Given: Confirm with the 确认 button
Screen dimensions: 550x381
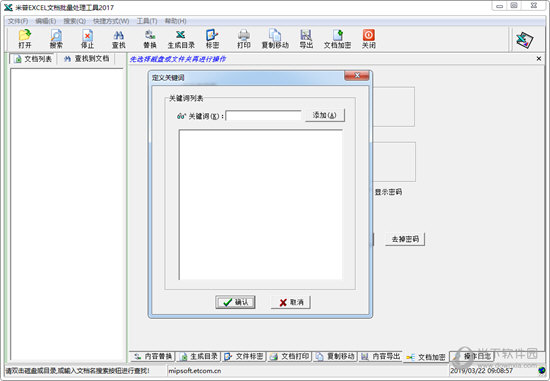Looking at the screenshot, I should pos(235,302).
